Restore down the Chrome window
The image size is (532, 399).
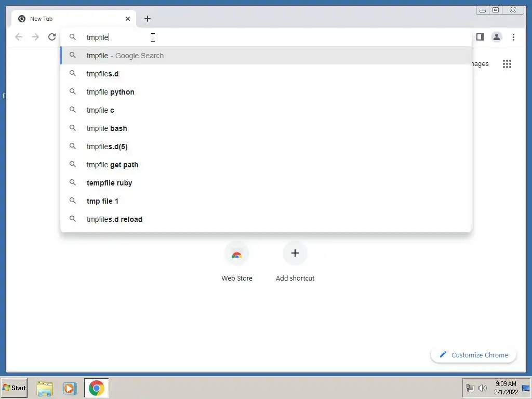pos(496,10)
